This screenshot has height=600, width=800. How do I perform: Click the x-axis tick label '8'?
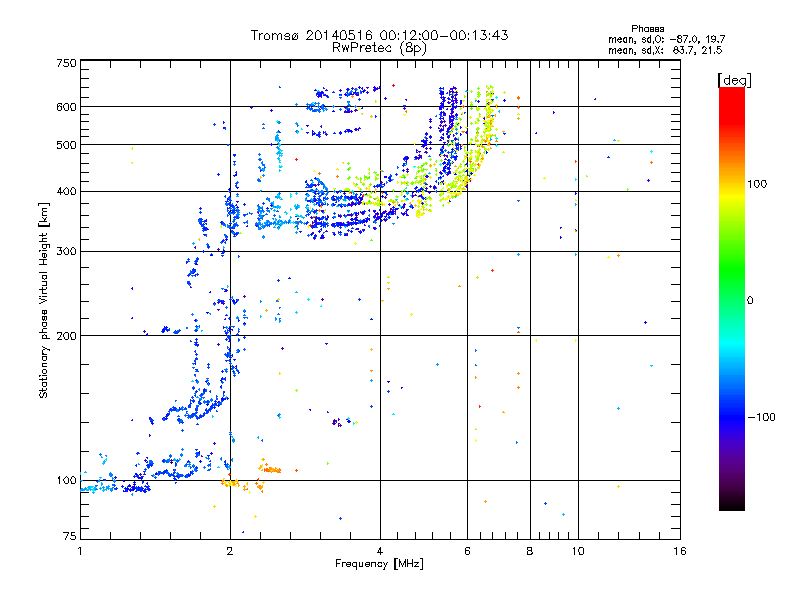click(x=530, y=551)
